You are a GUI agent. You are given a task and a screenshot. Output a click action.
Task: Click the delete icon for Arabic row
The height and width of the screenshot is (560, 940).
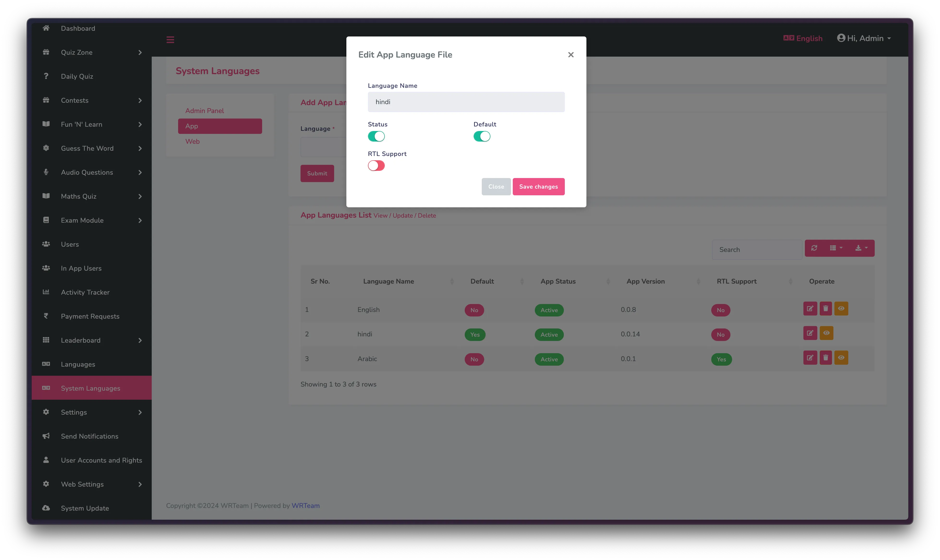click(825, 357)
